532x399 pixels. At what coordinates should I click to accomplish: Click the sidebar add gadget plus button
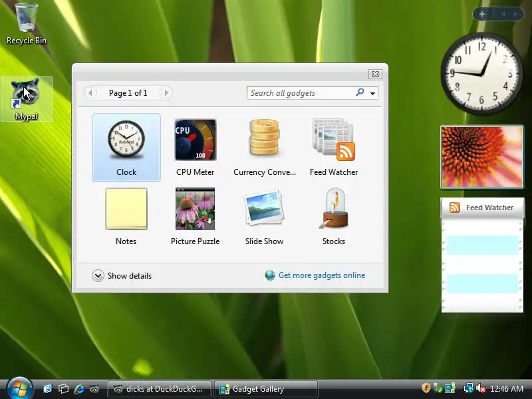coord(482,14)
